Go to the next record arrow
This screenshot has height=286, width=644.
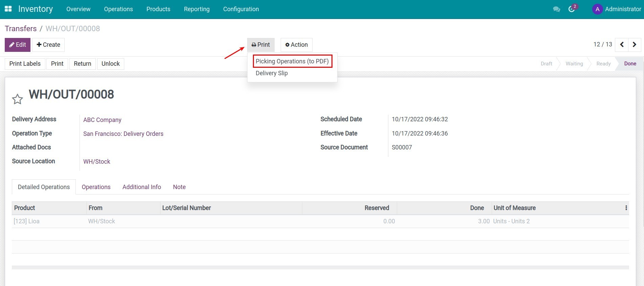point(635,45)
